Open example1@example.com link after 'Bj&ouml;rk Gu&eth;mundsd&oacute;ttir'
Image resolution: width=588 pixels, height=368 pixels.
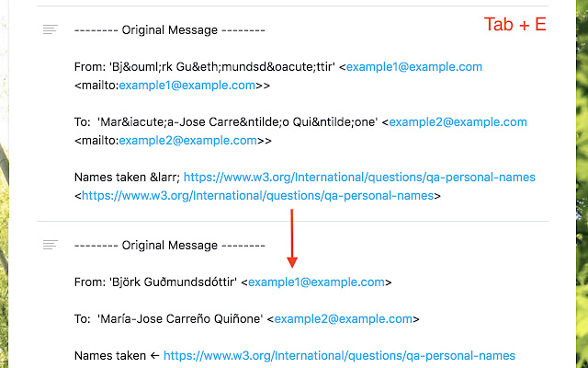[x=414, y=67]
